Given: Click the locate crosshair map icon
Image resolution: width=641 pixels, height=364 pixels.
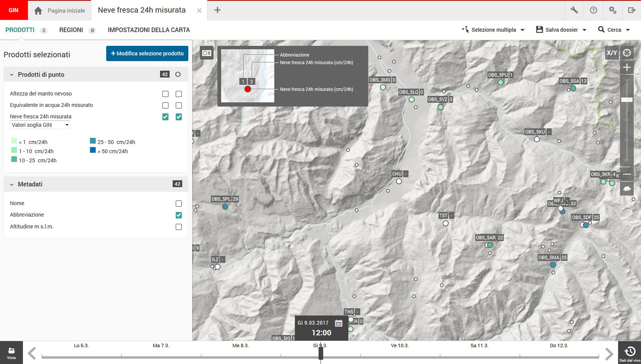Looking at the screenshot, I should 627,53.
